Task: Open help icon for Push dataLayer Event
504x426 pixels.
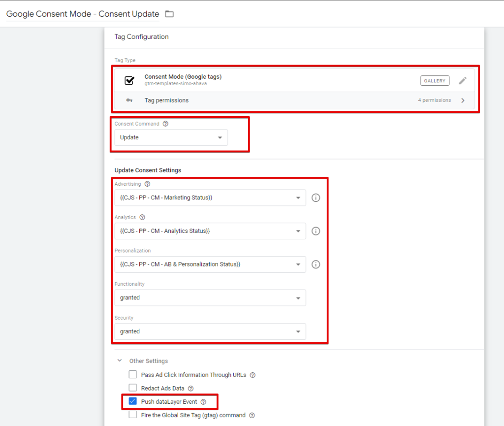Action: (203, 402)
